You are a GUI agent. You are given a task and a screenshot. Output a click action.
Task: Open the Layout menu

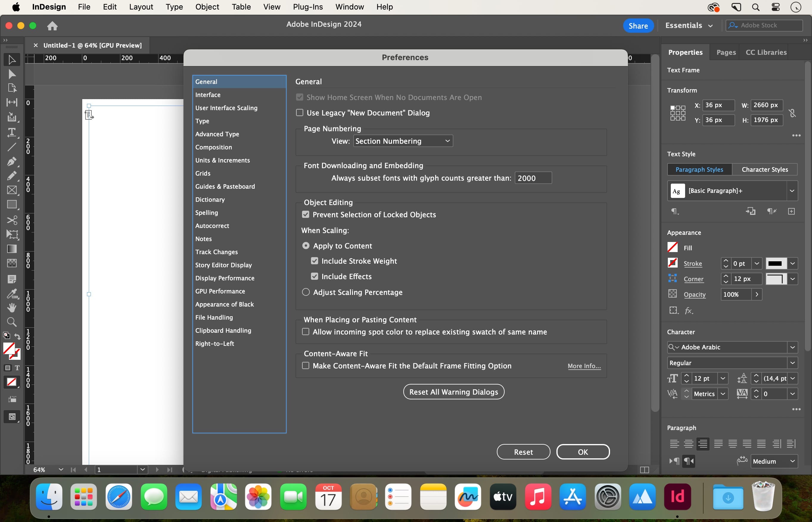[x=141, y=7]
